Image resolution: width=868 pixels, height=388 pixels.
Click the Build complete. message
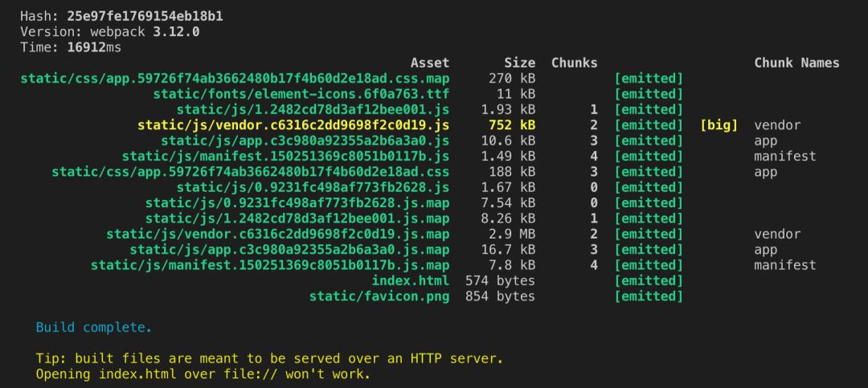pyautogui.click(x=93, y=328)
